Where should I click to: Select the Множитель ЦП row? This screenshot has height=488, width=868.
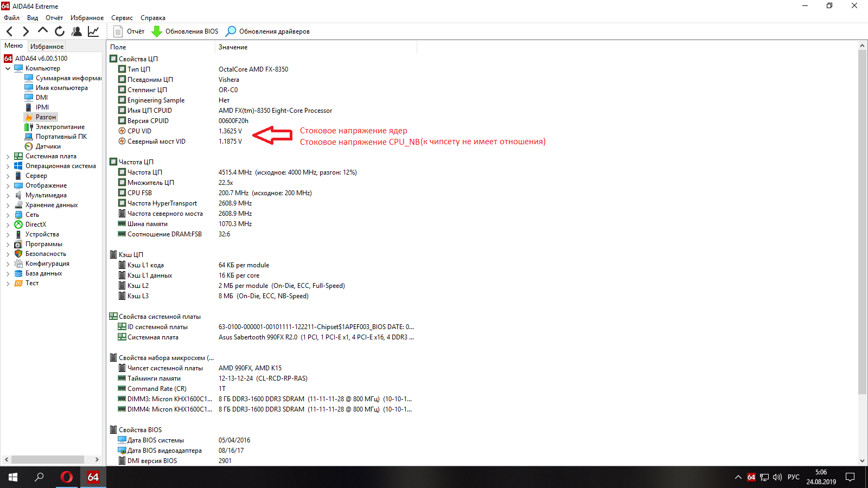click(x=261, y=183)
